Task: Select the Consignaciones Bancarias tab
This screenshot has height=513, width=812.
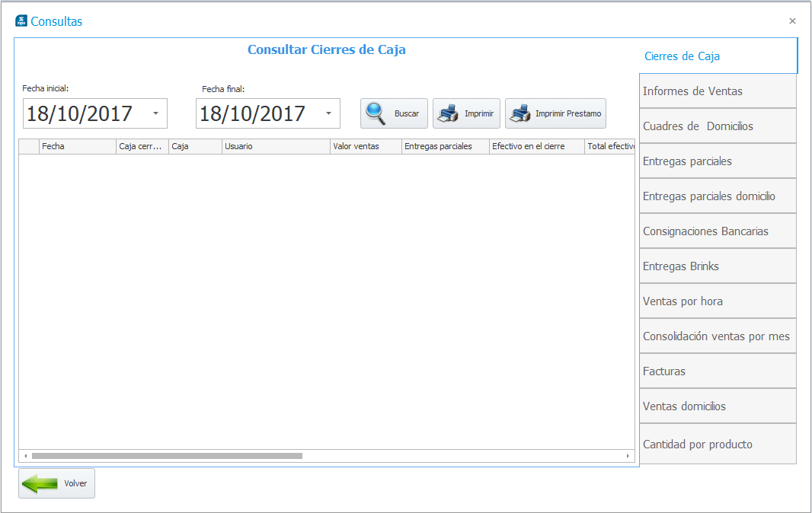Action: 718,231
